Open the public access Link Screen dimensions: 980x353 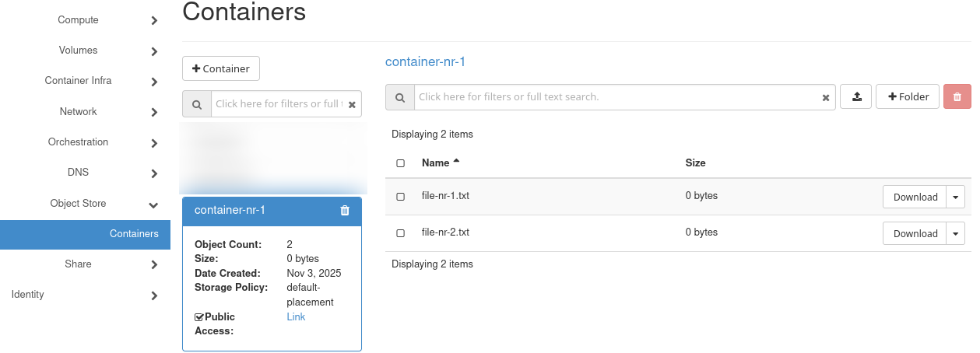[x=296, y=317]
